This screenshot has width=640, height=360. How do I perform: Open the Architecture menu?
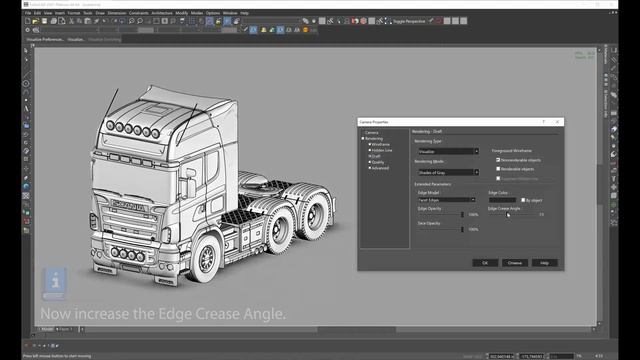162,13
